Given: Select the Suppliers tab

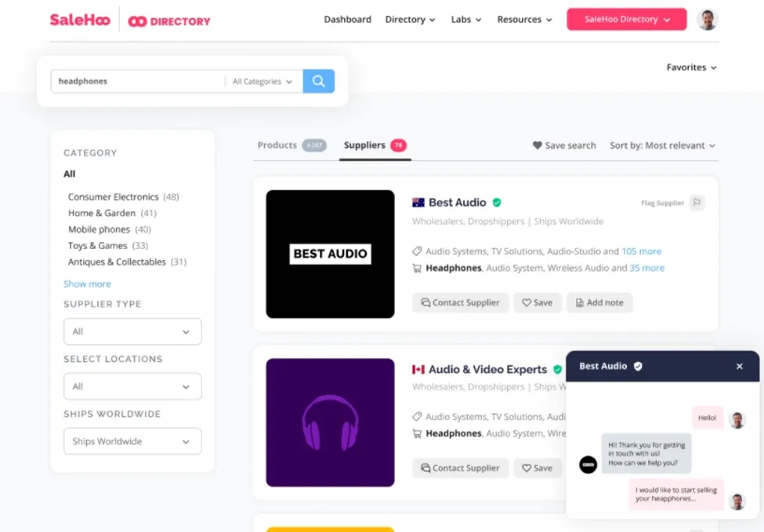Looking at the screenshot, I should pos(375,145).
